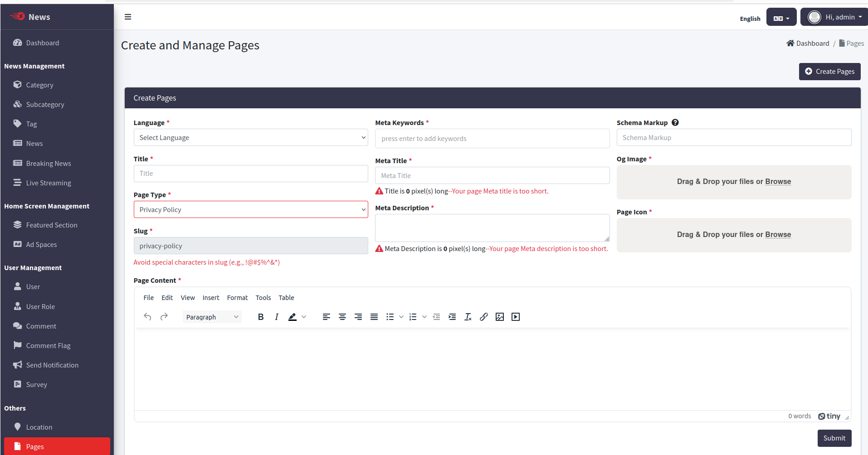Open the Select Language dropdown
Screen dimensions: 868x455
(x=250, y=138)
